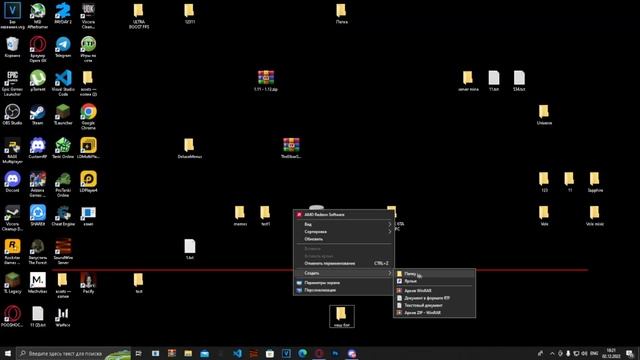Select the memes folder on desktop
640x360 pixels.
[x=240, y=216]
